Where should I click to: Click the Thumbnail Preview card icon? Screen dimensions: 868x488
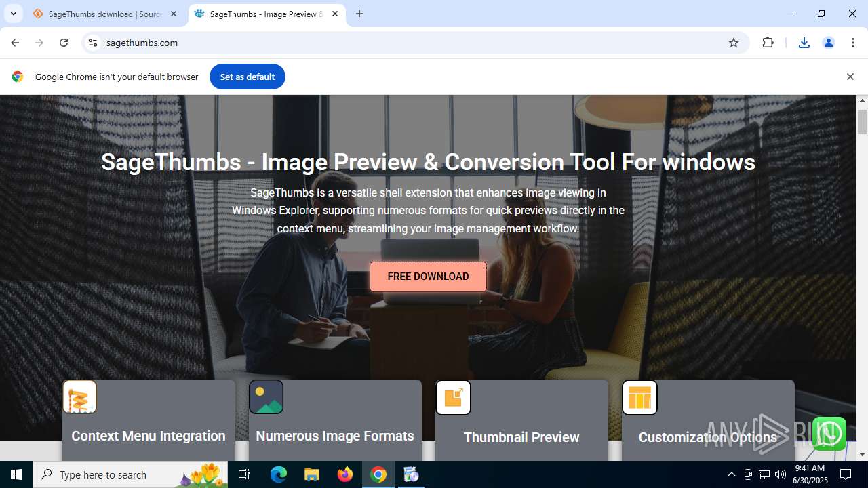pos(453,397)
